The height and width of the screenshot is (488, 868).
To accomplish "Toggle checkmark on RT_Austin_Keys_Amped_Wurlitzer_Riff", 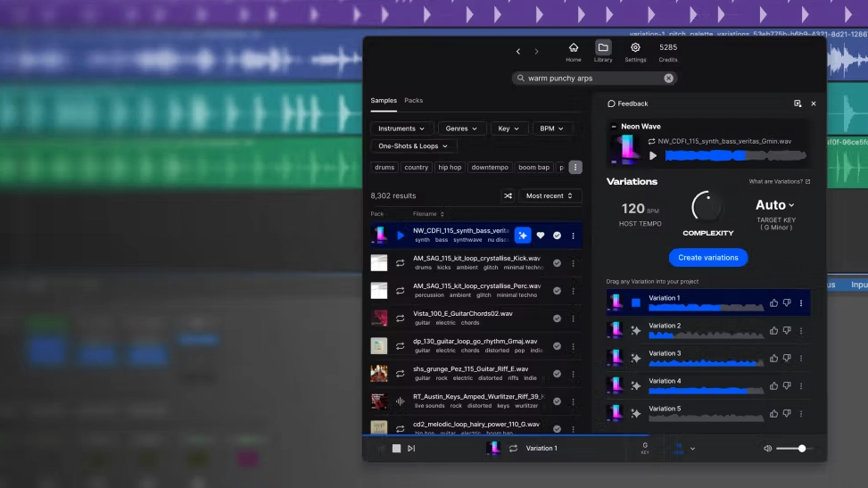I will (557, 401).
